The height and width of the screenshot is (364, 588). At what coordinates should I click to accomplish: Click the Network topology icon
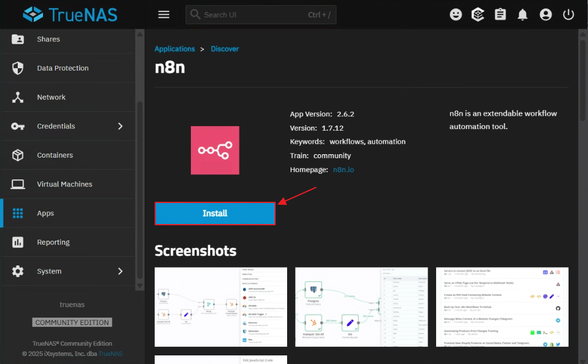coord(18,97)
